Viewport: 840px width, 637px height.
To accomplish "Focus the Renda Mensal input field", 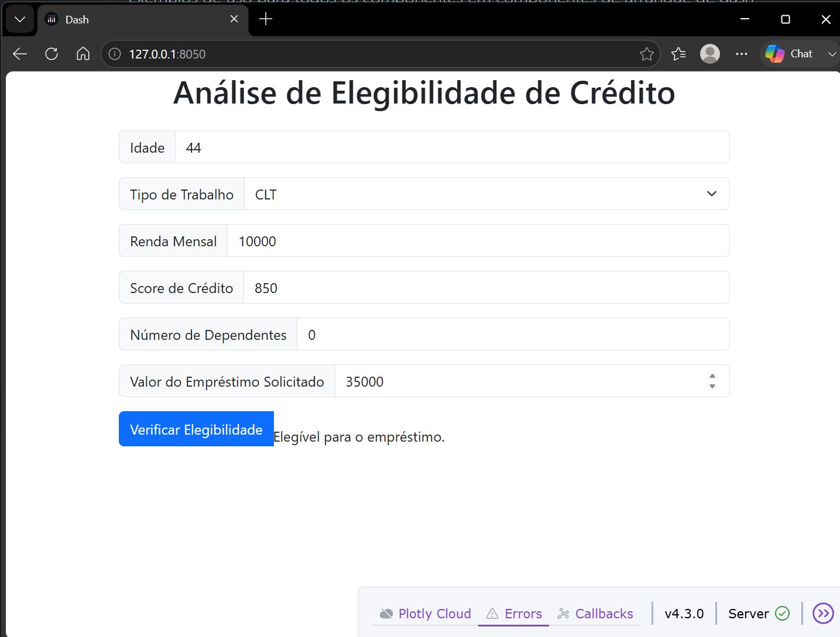I will click(478, 241).
